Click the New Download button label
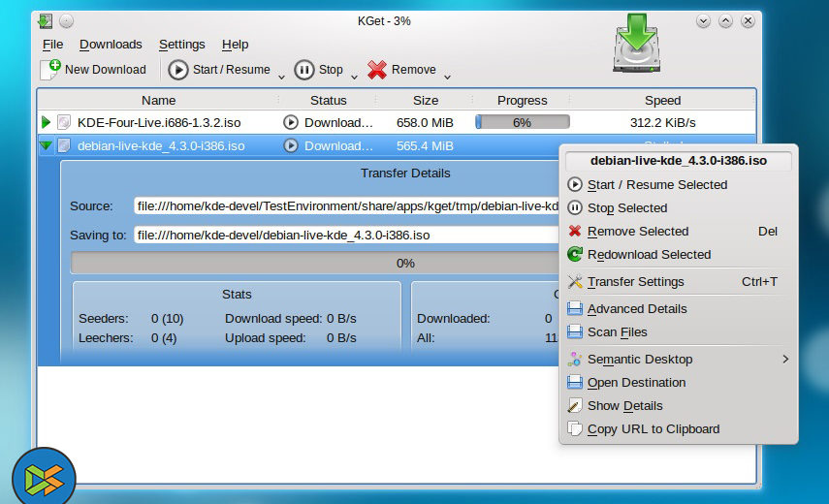829x504 pixels. click(x=106, y=69)
